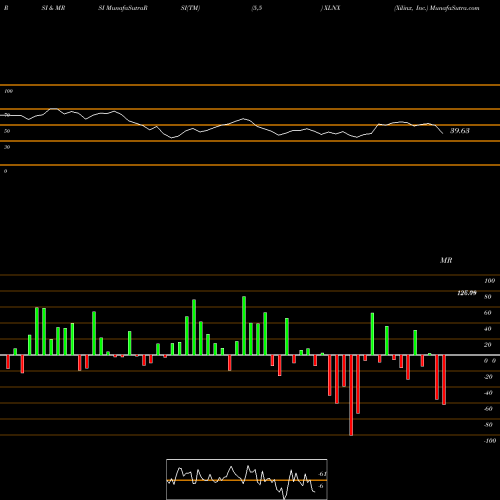The image size is (500, 500).
Task: Click the -100 label on MR axis
Action: coord(490,441)
